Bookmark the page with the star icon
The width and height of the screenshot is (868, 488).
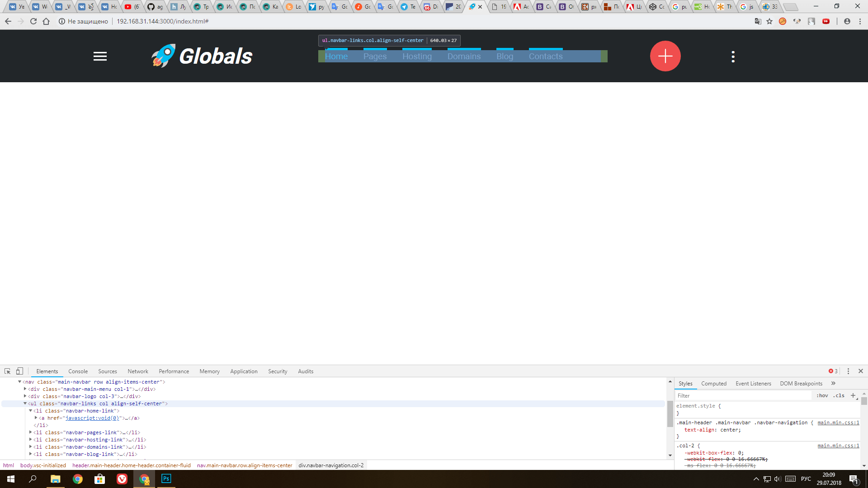(x=769, y=21)
